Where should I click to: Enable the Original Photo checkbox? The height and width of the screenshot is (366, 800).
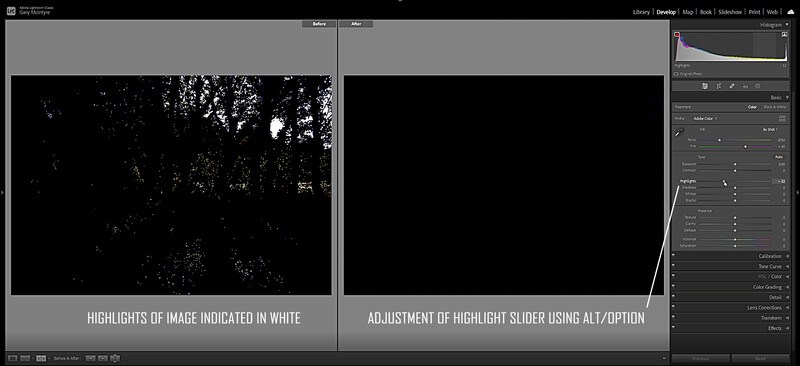click(x=677, y=74)
